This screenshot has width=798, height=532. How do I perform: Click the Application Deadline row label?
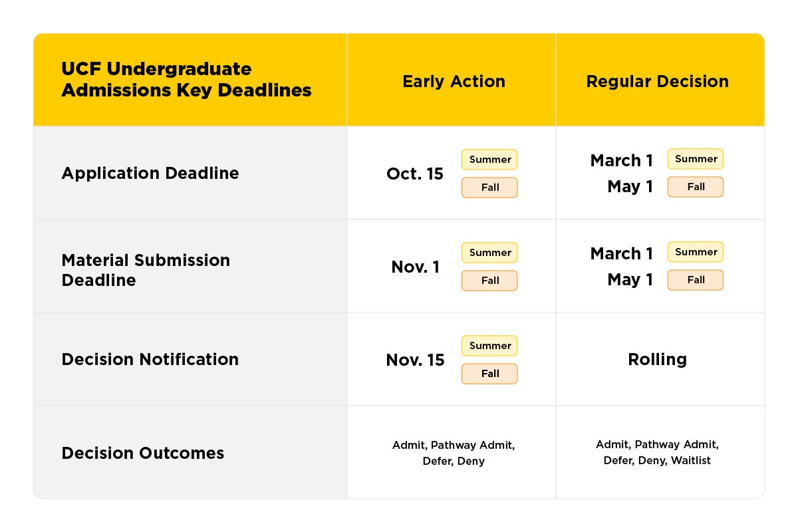pos(150,173)
